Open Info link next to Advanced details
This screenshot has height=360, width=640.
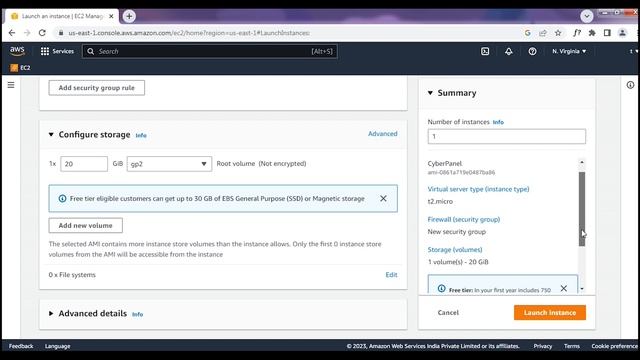pyautogui.click(x=138, y=314)
